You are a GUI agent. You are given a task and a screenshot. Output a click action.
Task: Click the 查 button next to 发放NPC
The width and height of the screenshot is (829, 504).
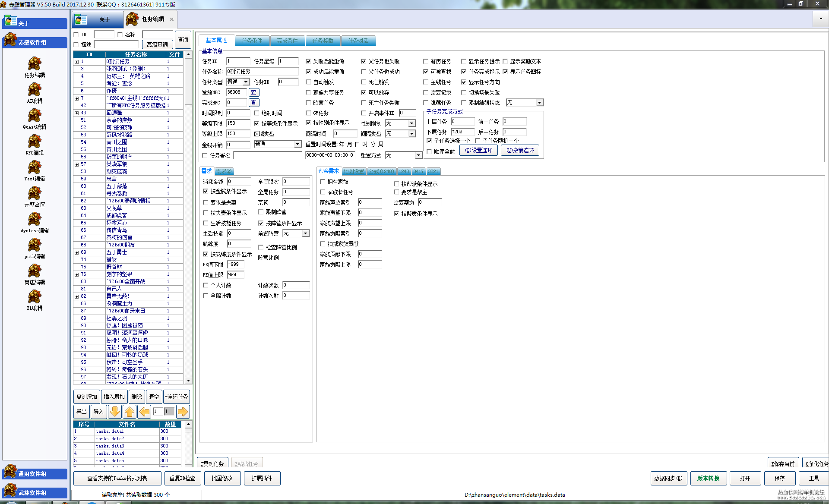254,92
